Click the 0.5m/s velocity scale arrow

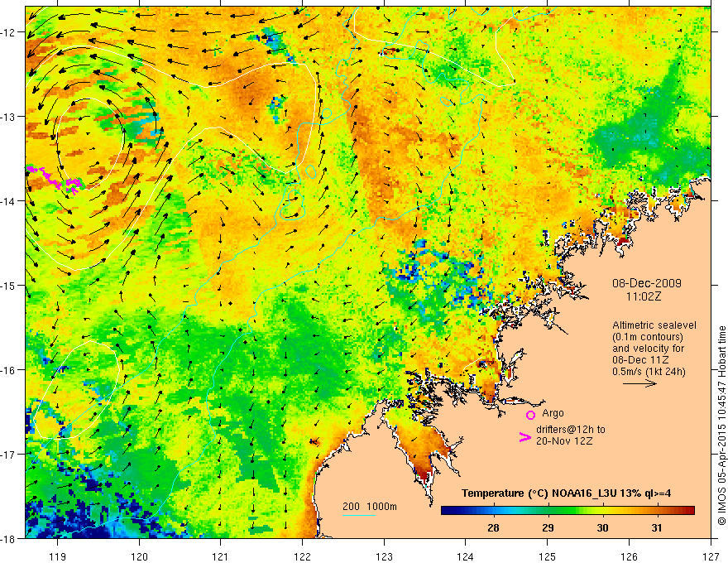[639, 383]
